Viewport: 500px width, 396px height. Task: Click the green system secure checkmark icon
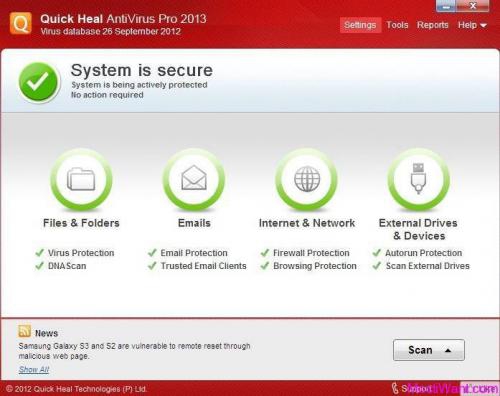39,82
